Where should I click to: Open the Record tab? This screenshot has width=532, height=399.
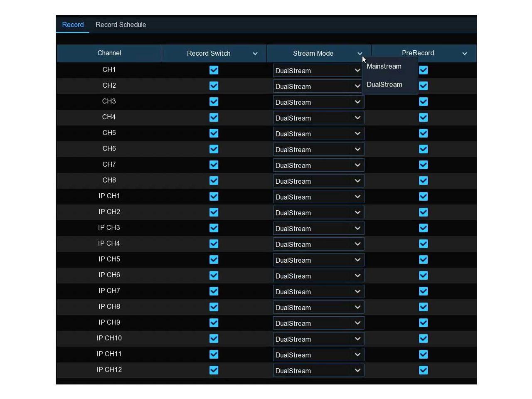(x=73, y=25)
